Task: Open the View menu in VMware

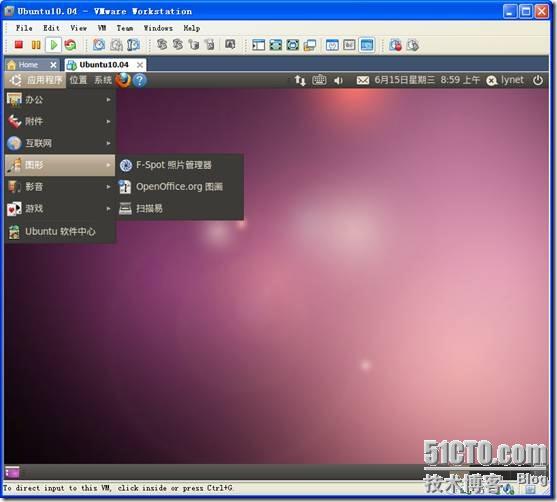Action: coord(79,28)
